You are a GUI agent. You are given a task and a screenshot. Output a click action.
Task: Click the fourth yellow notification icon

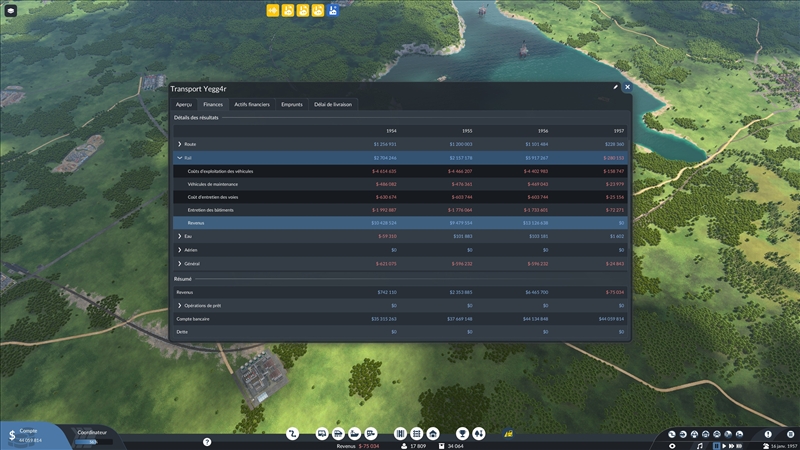318,10
